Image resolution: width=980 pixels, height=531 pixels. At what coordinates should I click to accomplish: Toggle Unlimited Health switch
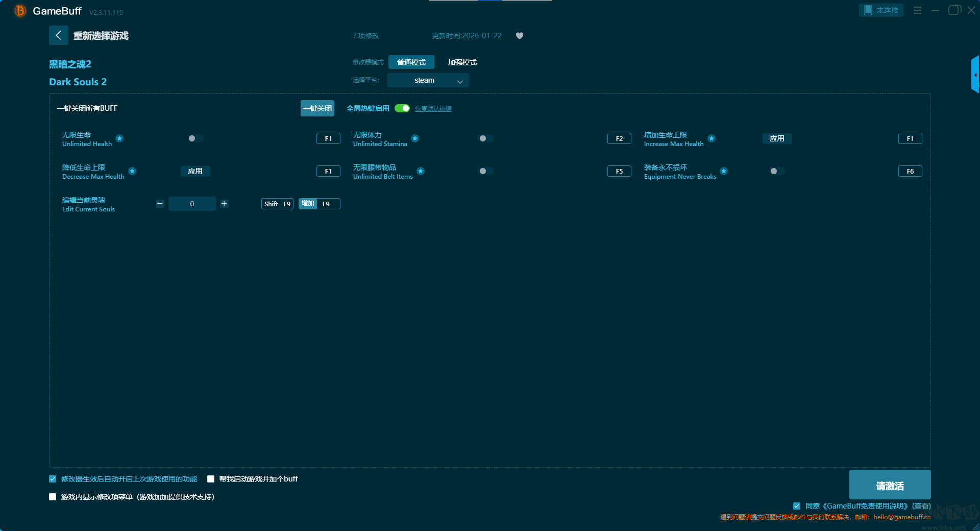(x=195, y=138)
